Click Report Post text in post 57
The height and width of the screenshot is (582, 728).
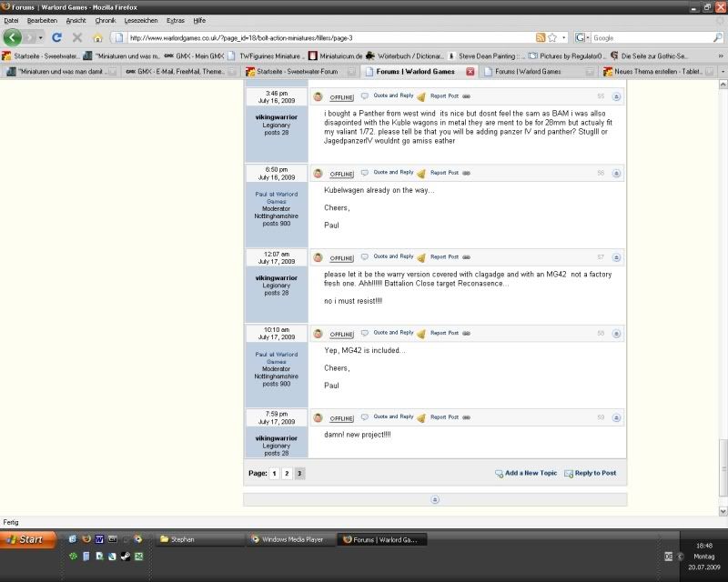pyautogui.click(x=444, y=256)
